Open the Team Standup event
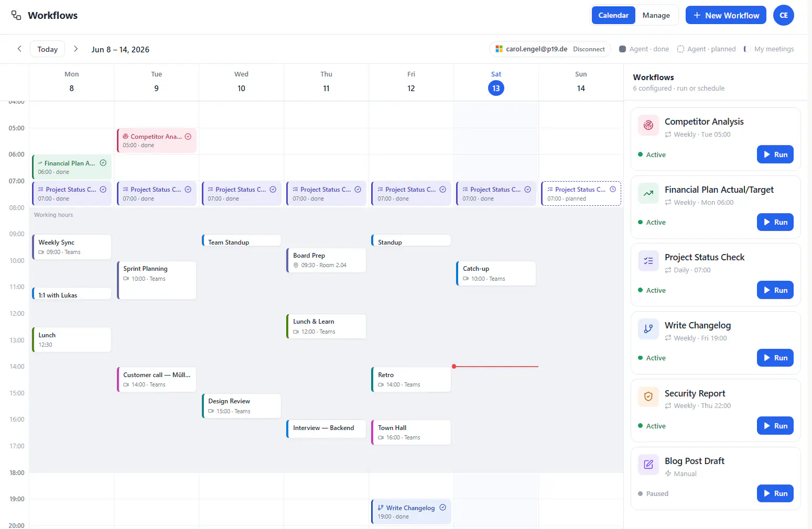Screen dimensions: 812x529 [x=242, y=240]
